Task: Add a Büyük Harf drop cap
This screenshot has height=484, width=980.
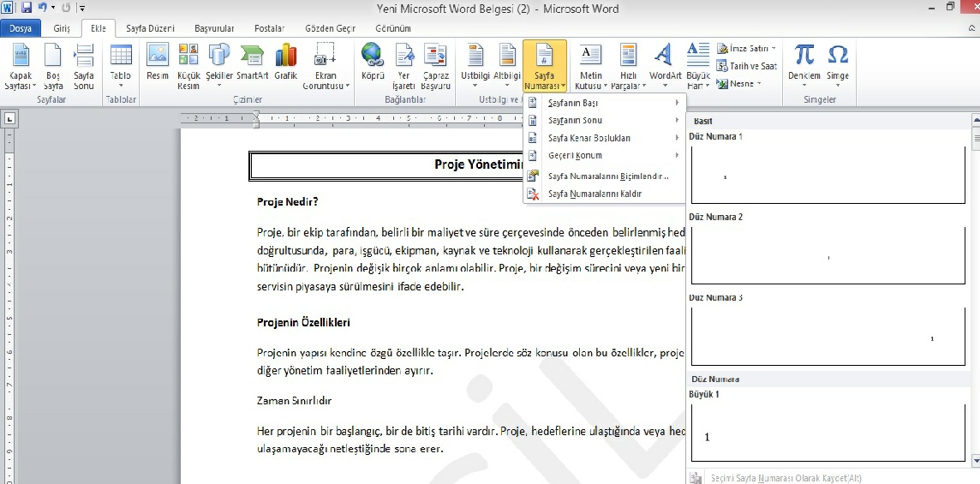Action: (x=698, y=67)
